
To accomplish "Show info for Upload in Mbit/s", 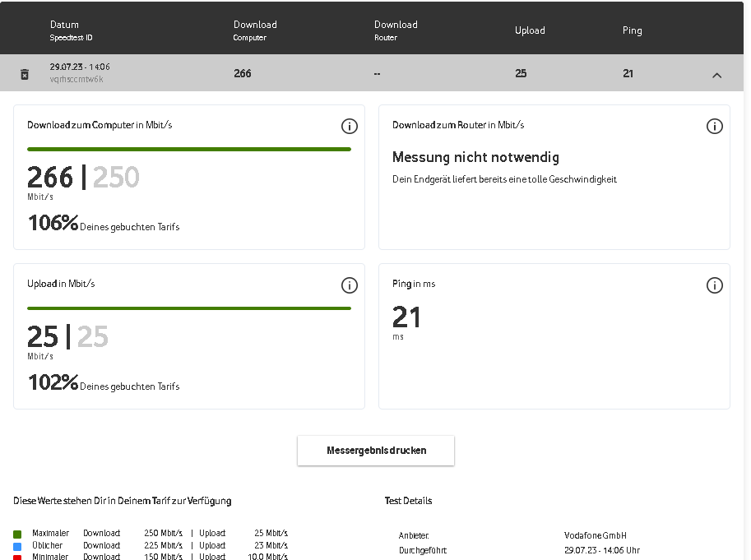I will [x=349, y=285].
